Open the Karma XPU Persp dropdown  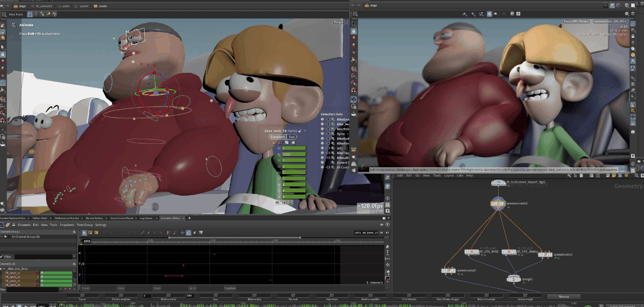click(x=576, y=21)
